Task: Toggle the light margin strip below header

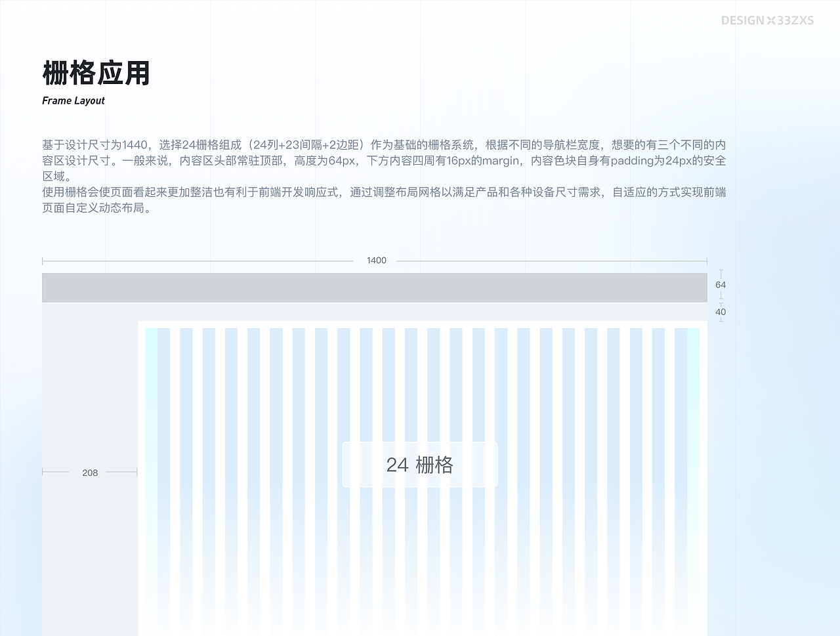Action: click(374, 310)
